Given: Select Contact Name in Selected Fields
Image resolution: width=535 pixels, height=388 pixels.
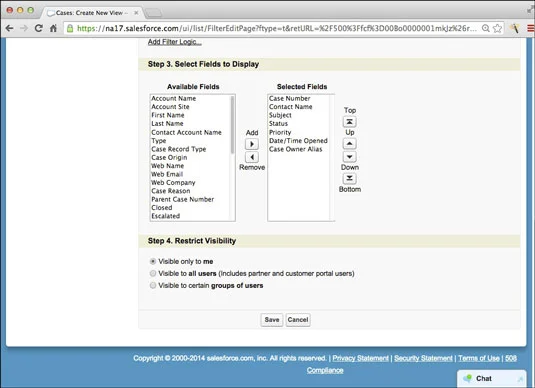Looking at the screenshot, I should pyautogui.click(x=291, y=106).
